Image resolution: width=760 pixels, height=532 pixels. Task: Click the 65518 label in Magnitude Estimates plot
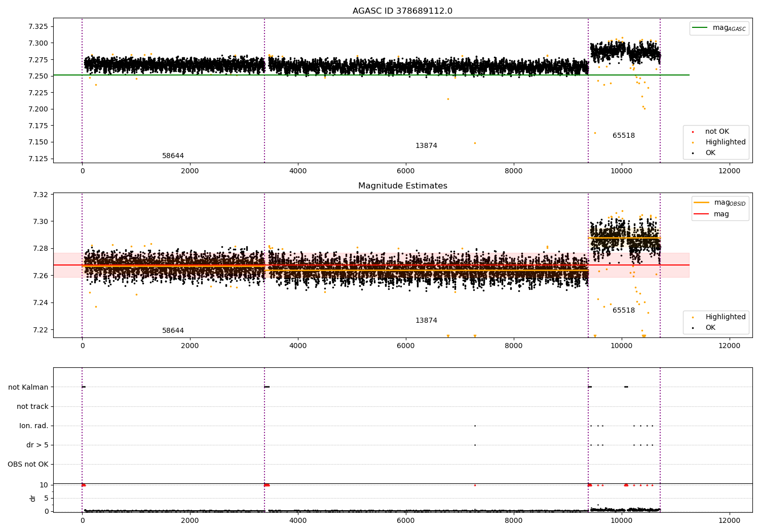click(623, 311)
